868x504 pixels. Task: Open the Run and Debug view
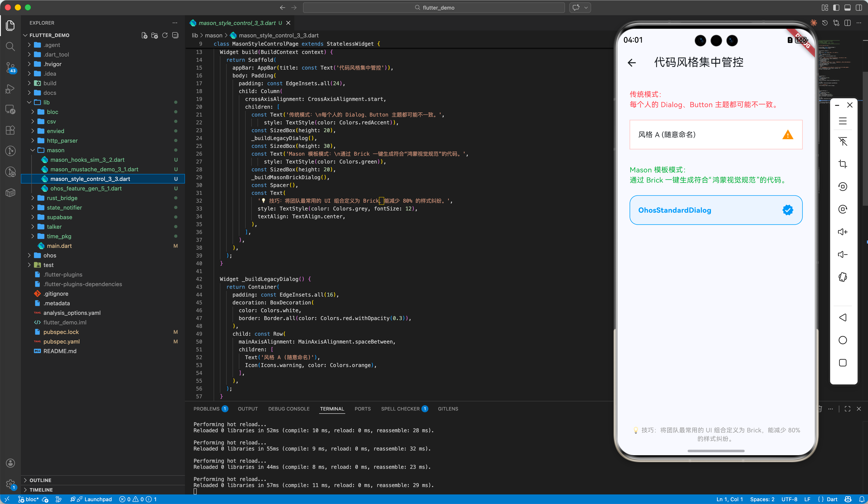(x=10, y=89)
